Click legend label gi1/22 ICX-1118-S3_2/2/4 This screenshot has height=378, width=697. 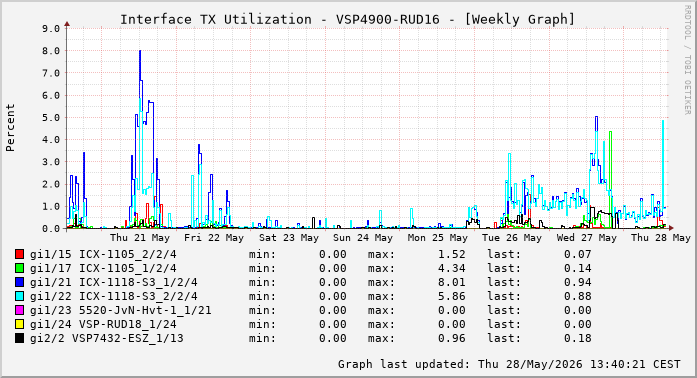114,296
